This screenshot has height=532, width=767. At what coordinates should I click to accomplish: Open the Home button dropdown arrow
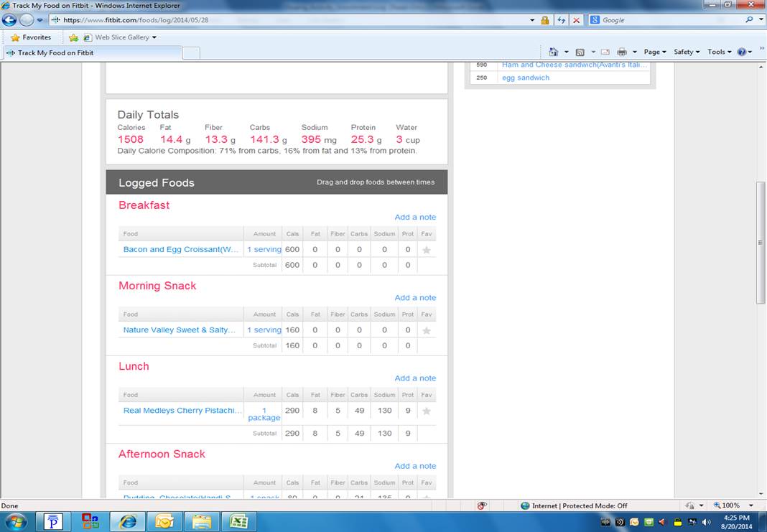[x=567, y=52]
